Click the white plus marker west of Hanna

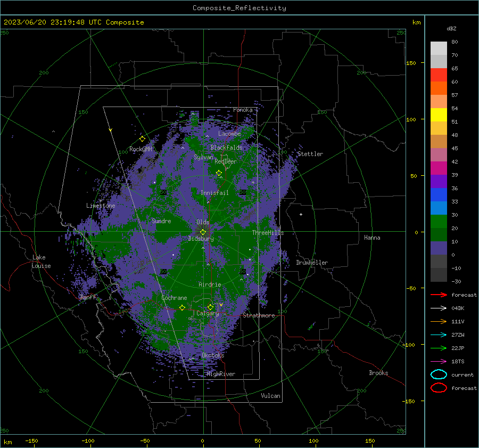(301, 214)
